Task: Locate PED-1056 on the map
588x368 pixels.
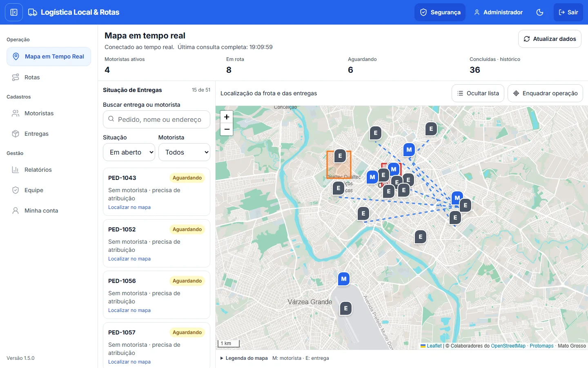Action: [x=129, y=310]
